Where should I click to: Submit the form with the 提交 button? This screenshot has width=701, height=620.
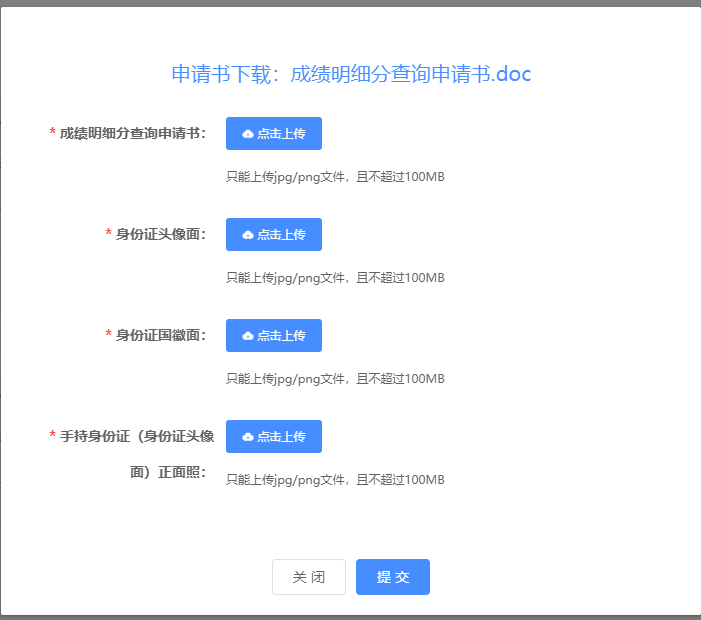pos(393,577)
